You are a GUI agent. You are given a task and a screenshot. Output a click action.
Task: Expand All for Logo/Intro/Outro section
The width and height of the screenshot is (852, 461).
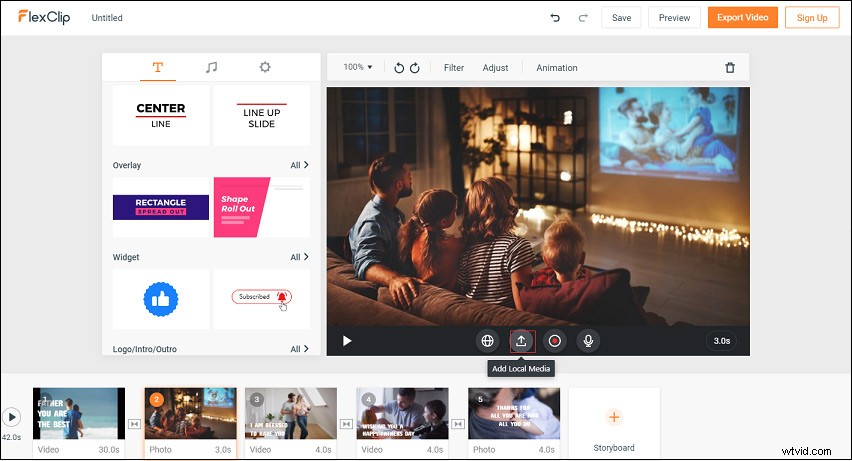tap(299, 349)
